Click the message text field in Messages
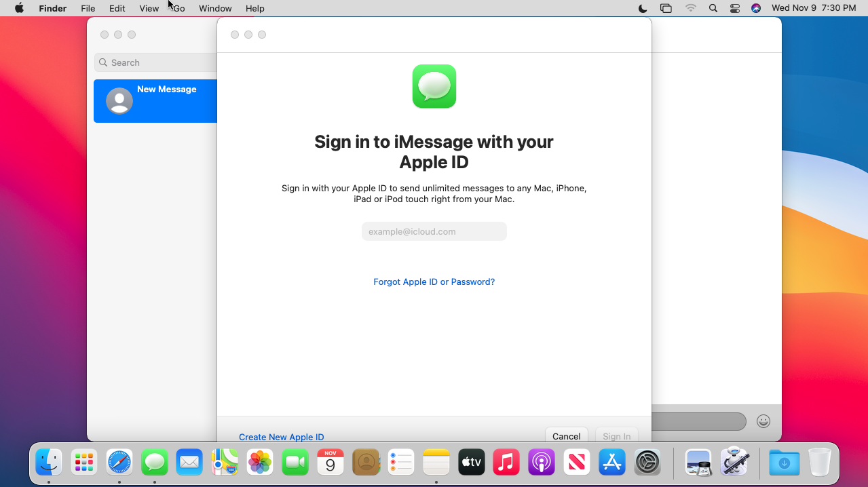Image resolution: width=868 pixels, height=487 pixels. point(699,421)
